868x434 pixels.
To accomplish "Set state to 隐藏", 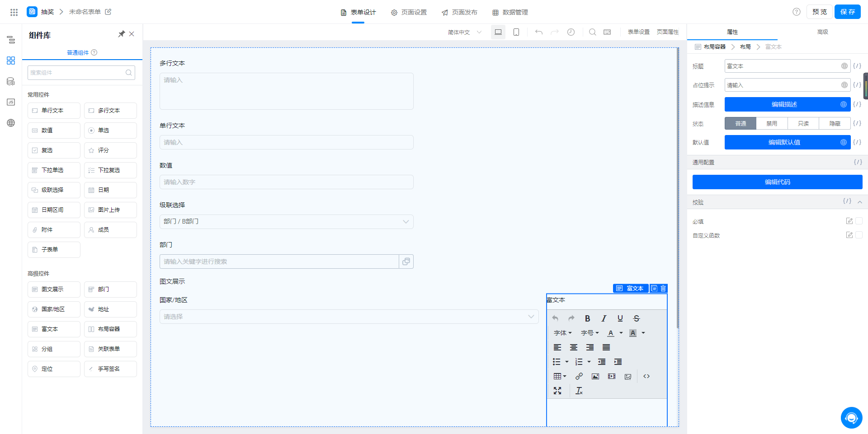I will 835,123.
